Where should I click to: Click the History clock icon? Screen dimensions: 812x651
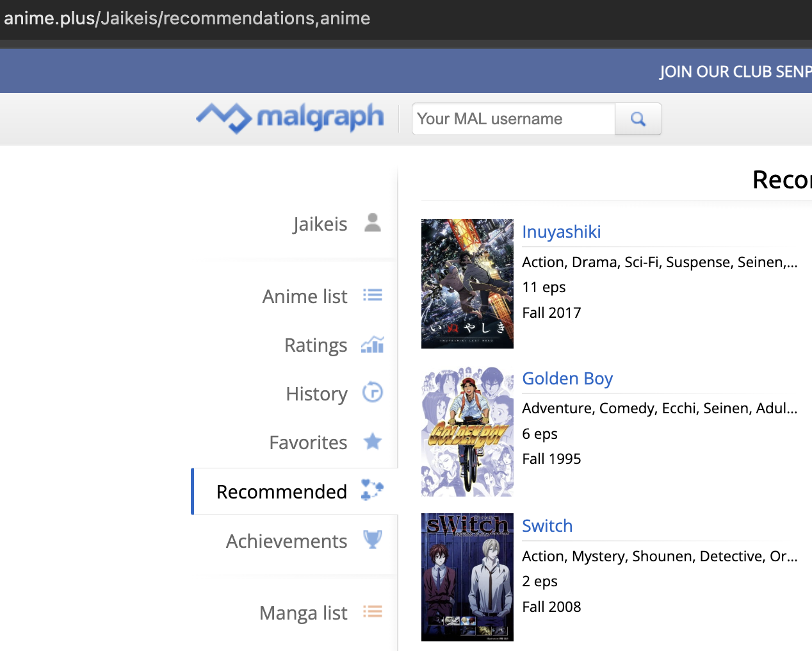(372, 392)
